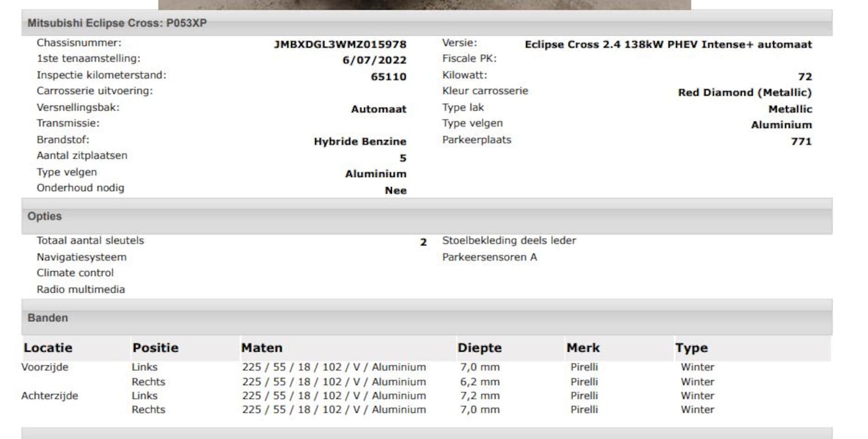The image size is (868, 439).
Task: Select the Red Diamond (Metallic) colour value
Action: pos(744,92)
